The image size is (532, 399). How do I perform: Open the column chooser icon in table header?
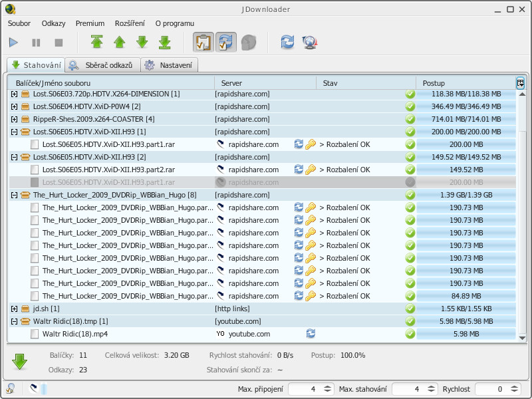click(x=520, y=82)
